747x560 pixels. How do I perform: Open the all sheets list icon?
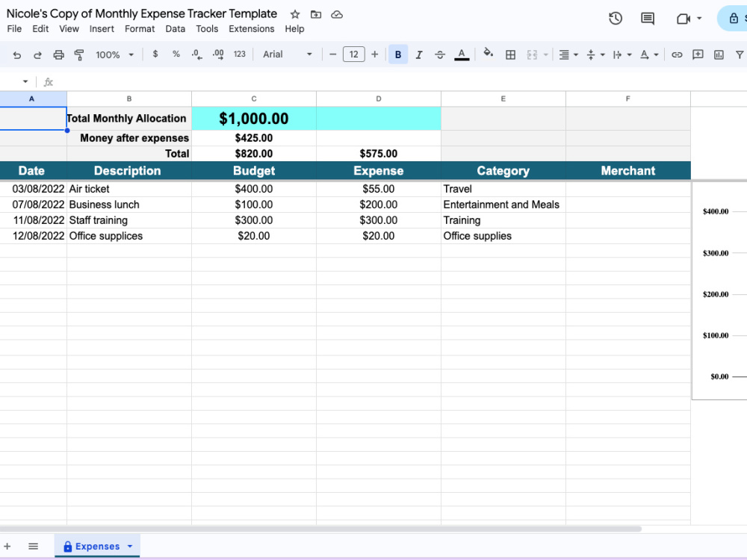pyautogui.click(x=33, y=547)
